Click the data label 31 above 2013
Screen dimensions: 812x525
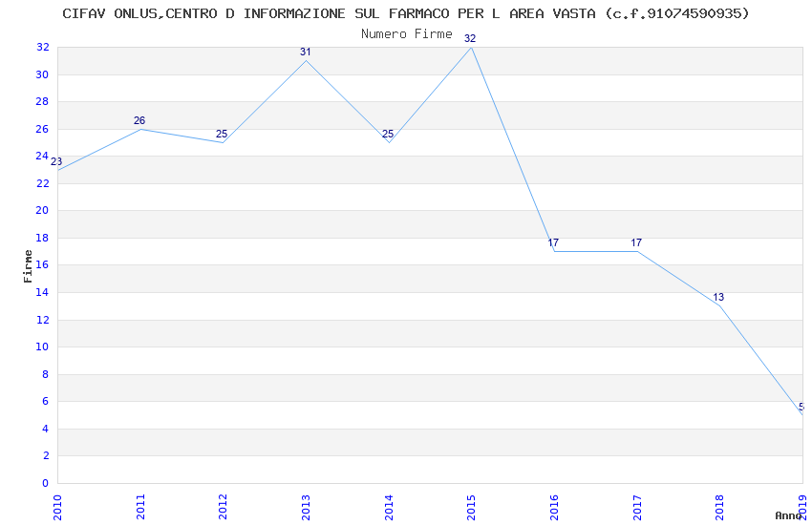[306, 52]
